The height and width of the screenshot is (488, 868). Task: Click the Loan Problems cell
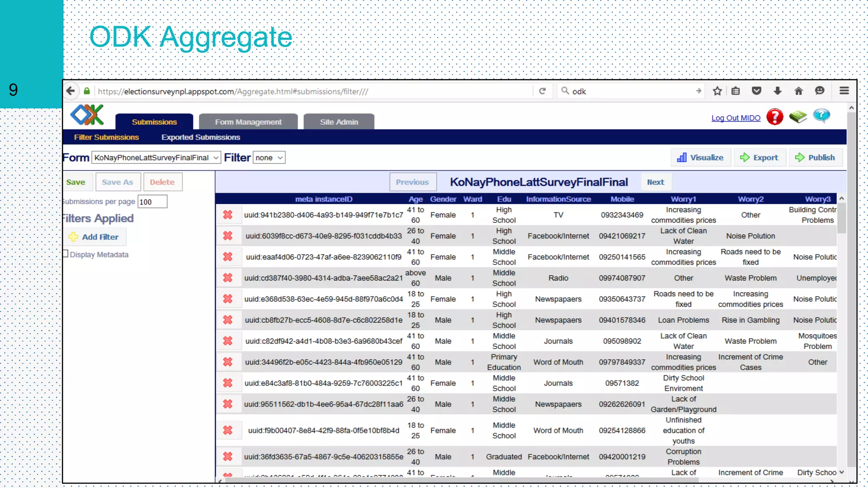(684, 320)
